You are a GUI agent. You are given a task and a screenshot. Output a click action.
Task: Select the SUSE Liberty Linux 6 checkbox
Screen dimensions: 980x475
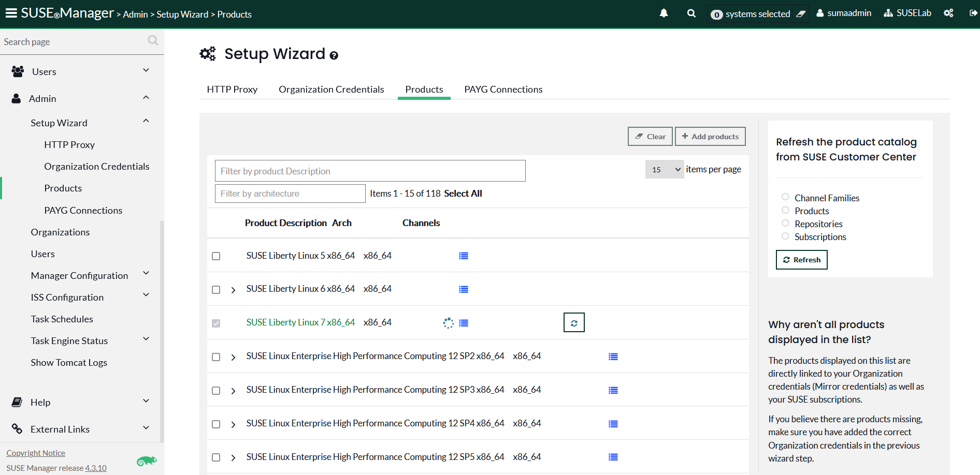coord(216,290)
